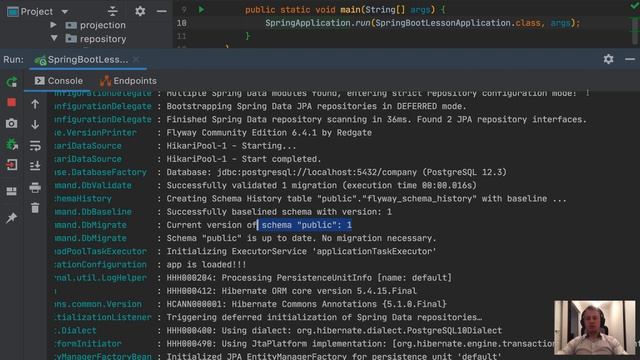Click the camera thread dump icon
The width and height of the screenshot is (640, 360).
(x=11, y=123)
